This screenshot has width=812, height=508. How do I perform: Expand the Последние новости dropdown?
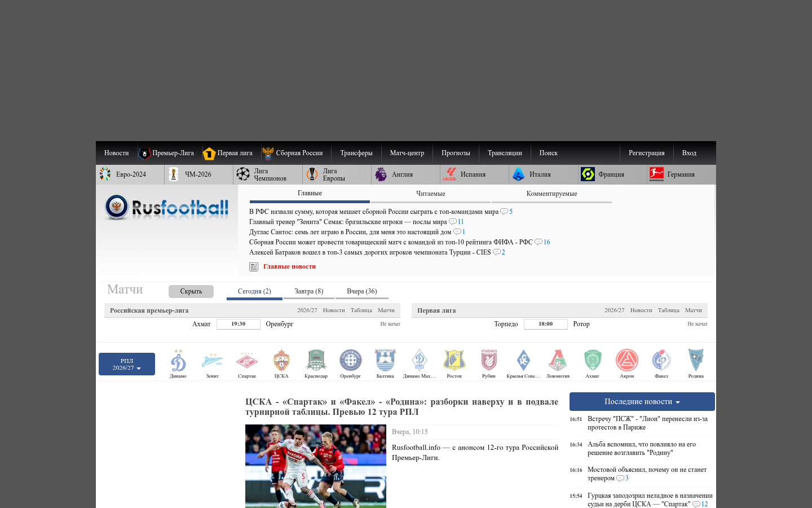[x=642, y=401]
